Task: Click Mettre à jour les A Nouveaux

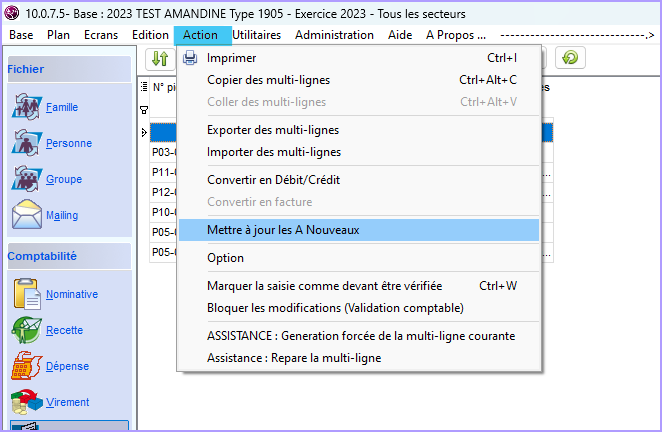Action: point(283,230)
